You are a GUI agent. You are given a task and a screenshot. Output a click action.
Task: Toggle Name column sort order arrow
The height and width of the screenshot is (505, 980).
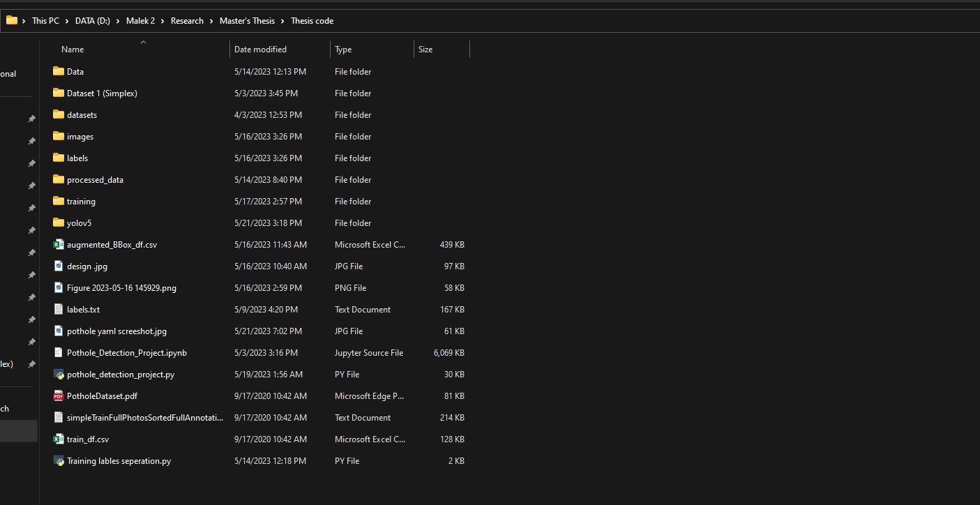(x=143, y=41)
